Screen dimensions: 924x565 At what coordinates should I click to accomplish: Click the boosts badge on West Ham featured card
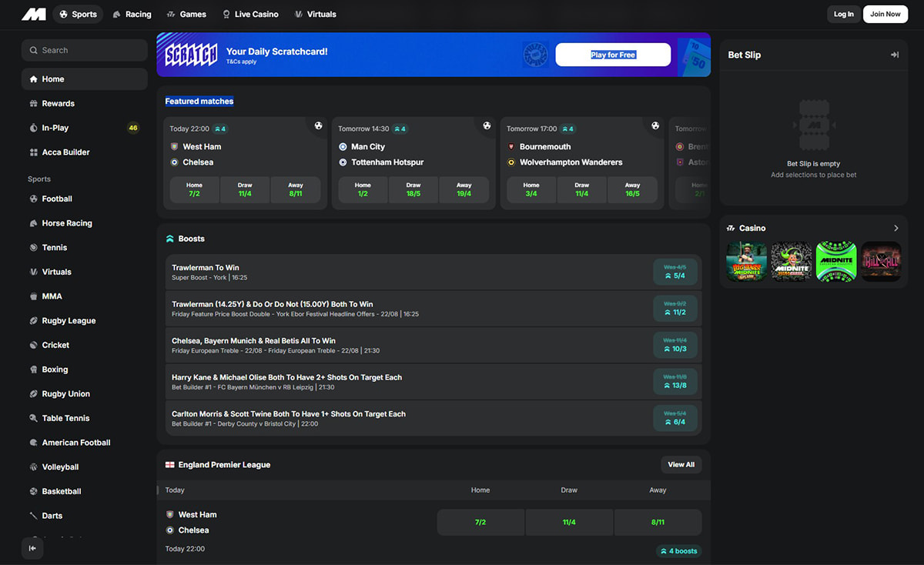[x=220, y=129]
